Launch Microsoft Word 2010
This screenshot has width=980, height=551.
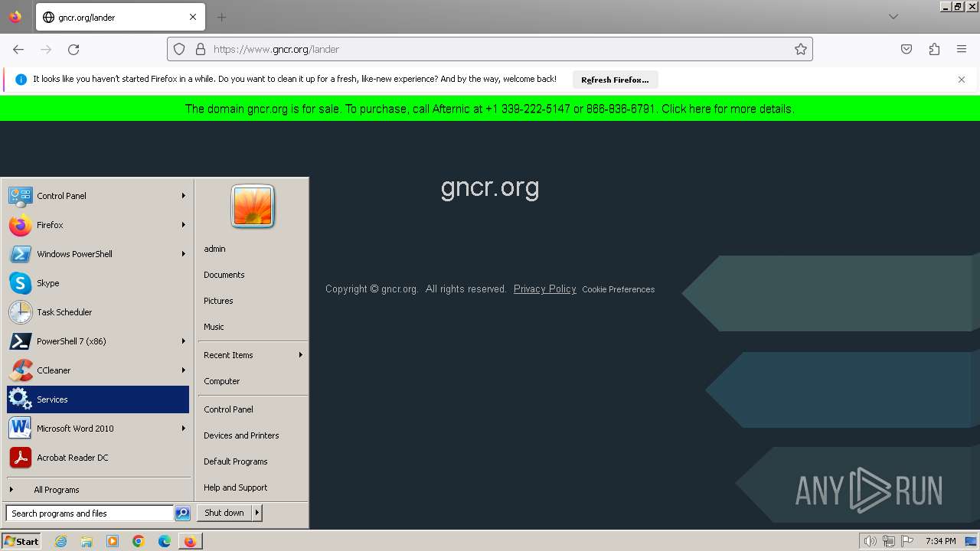(x=98, y=429)
